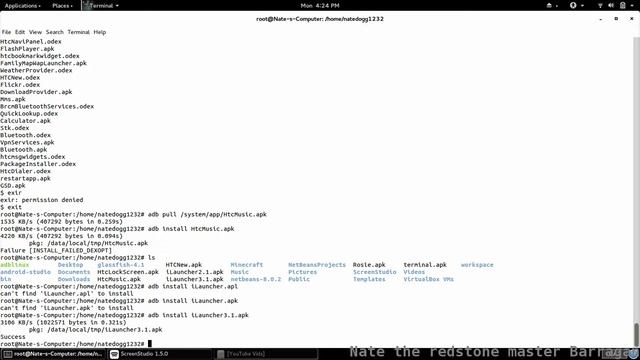
Task: Click 'adblinux' entry in ls output
Action: pos(15,265)
